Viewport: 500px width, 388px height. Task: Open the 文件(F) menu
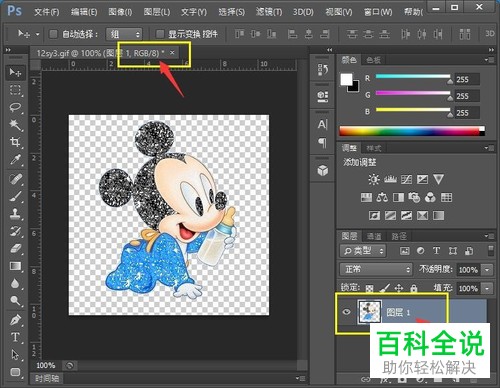pyautogui.click(x=47, y=12)
